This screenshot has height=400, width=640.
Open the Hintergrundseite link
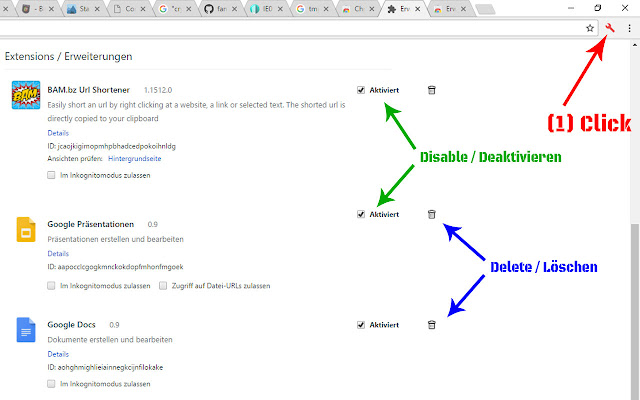point(135,159)
